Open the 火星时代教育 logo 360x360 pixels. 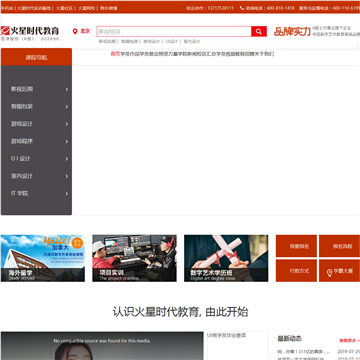coord(30,31)
